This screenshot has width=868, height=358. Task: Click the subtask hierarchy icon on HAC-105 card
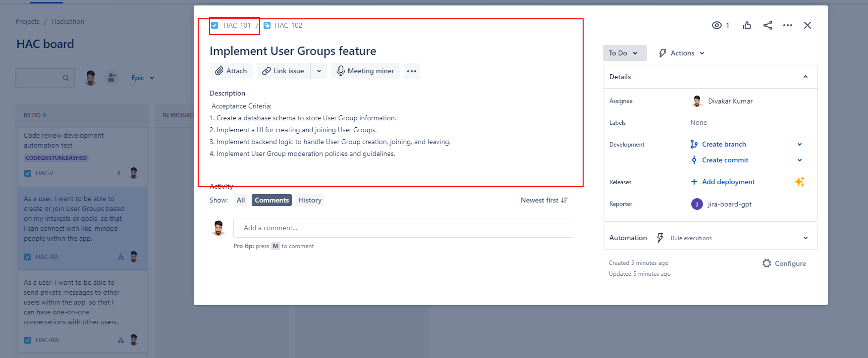(121, 340)
